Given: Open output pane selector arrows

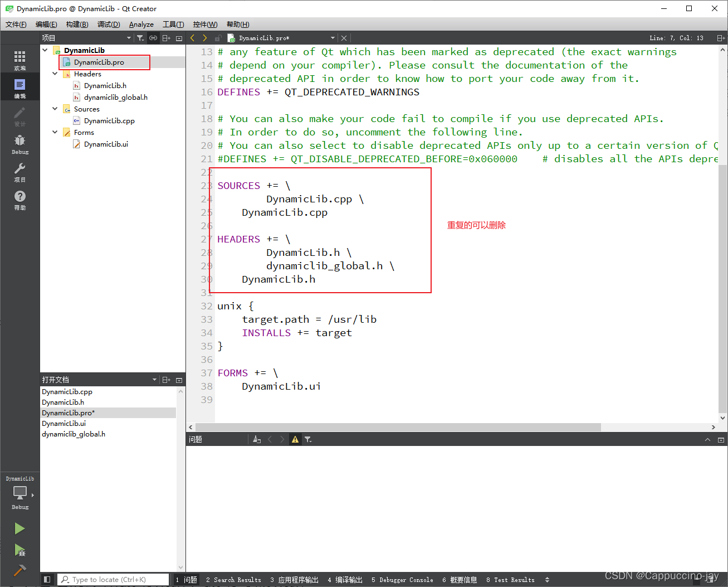Looking at the screenshot, I should tap(547, 580).
